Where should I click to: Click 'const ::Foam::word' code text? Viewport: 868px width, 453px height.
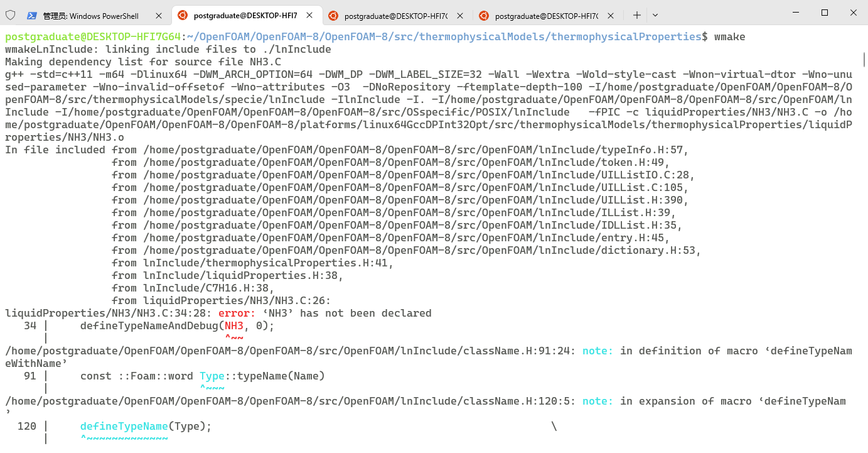click(x=137, y=376)
